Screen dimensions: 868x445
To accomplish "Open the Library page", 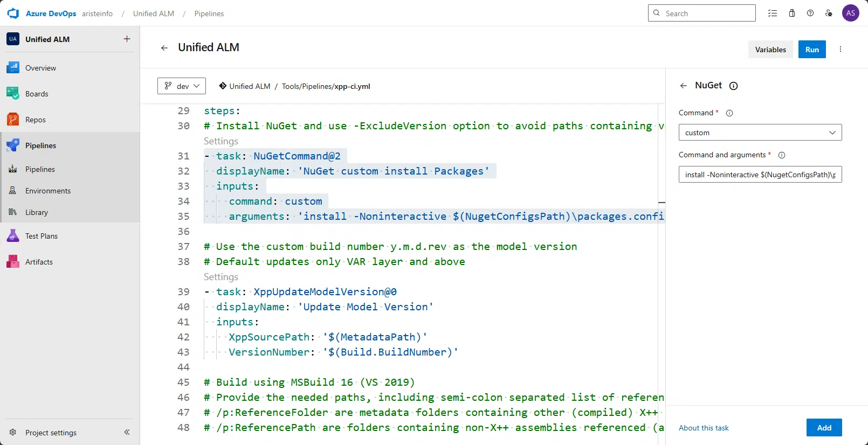I will [37, 212].
